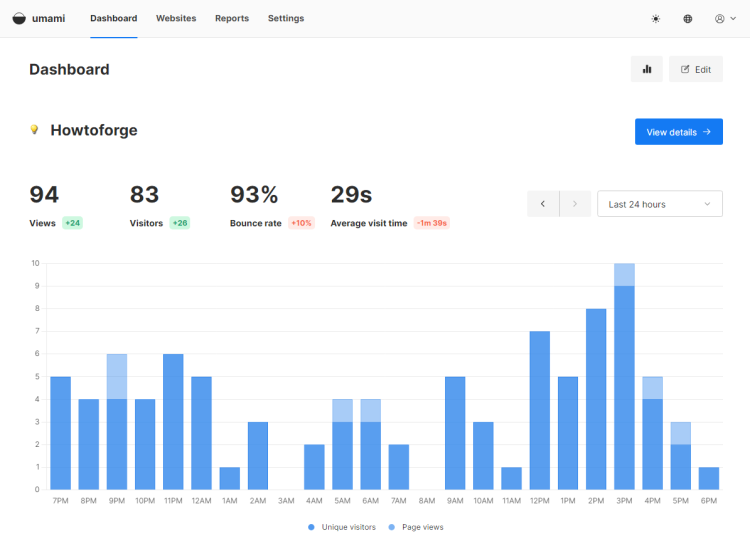Click the 12PM bar in the chart
The image size is (750, 546).
540,410
